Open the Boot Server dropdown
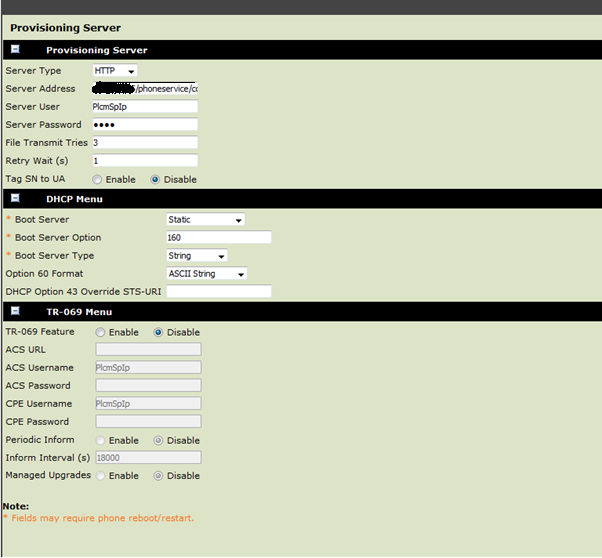This screenshot has height=558, width=602. click(x=205, y=220)
